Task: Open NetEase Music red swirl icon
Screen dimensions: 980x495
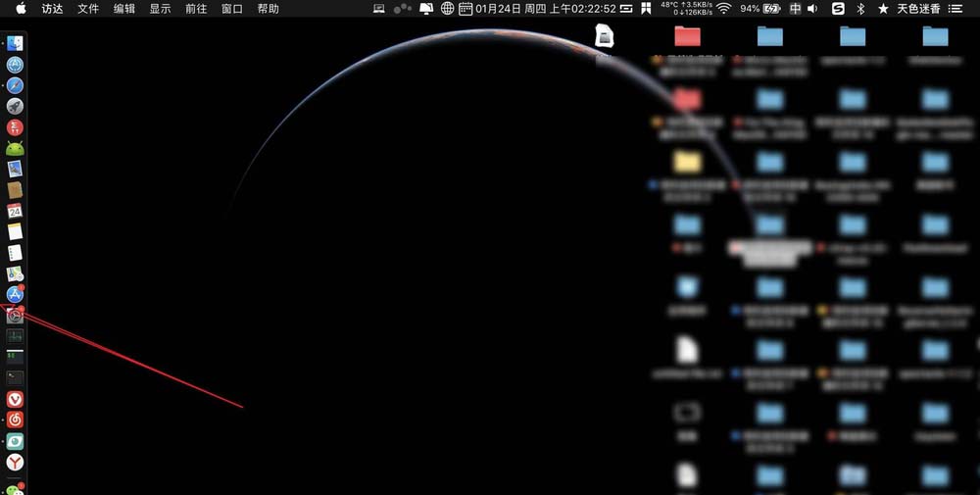Action: tap(15, 420)
